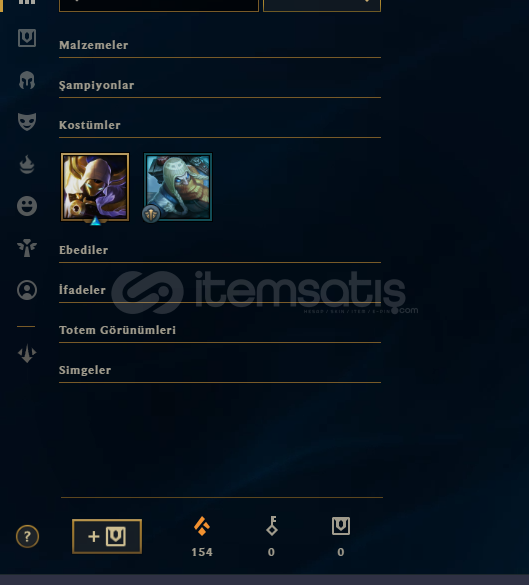Image resolution: width=529 pixels, height=585 pixels.
Task: Select the gold hooded skin thumbnail
Action: (x=95, y=187)
